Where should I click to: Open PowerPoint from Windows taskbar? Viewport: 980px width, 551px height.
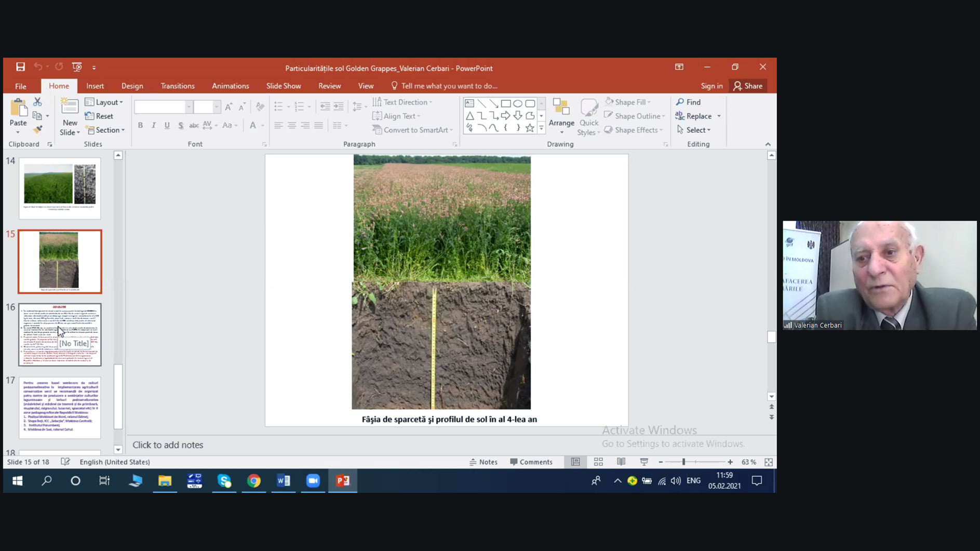click(x=343, y=481)
